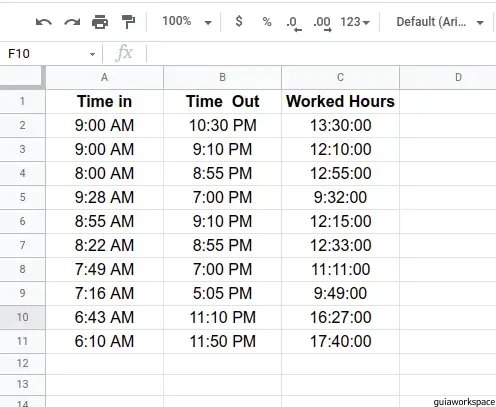Click the 'Time Out' header cell

coord(222,101)
